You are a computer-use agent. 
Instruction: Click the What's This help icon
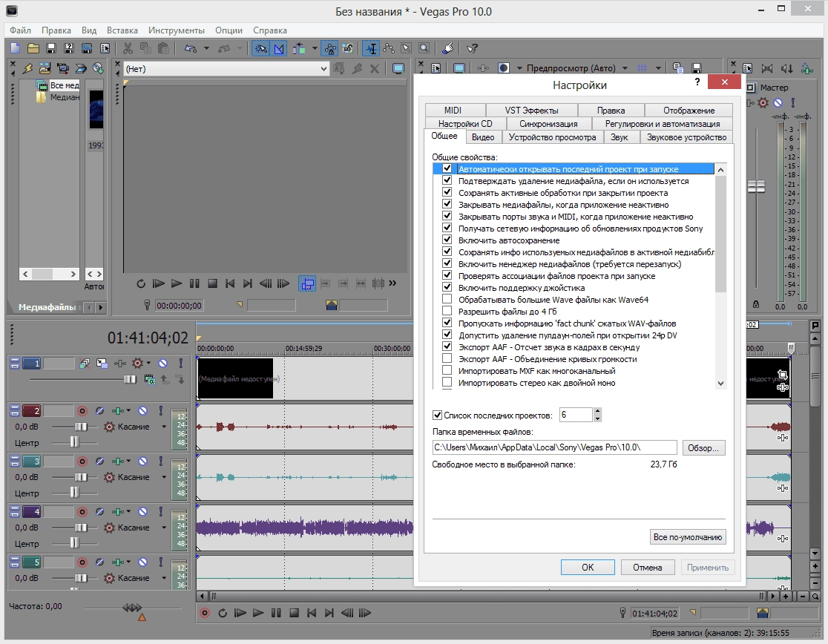point(472,48)
